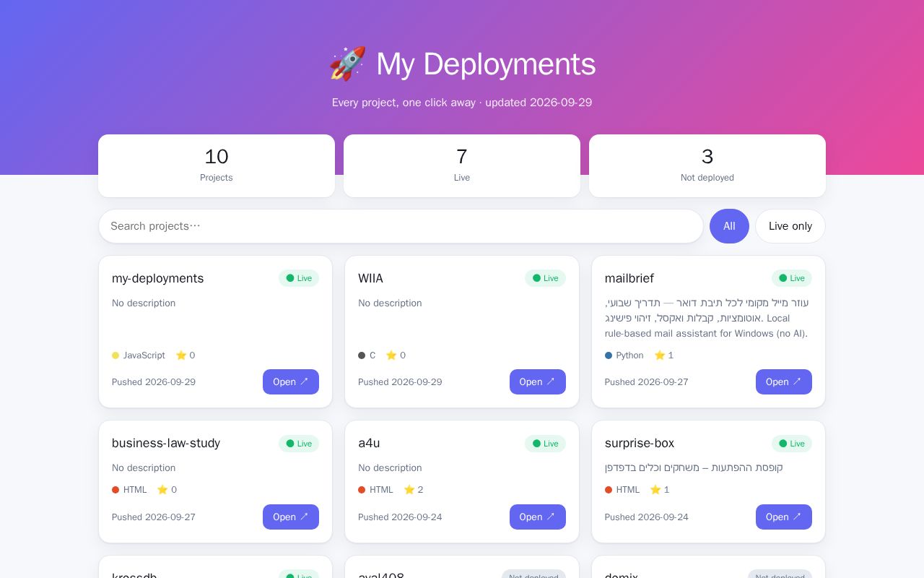The width and height of the screenshot is (924, 578).
Task: Click the star icon on mailbrief card
Action: (659, 355)
